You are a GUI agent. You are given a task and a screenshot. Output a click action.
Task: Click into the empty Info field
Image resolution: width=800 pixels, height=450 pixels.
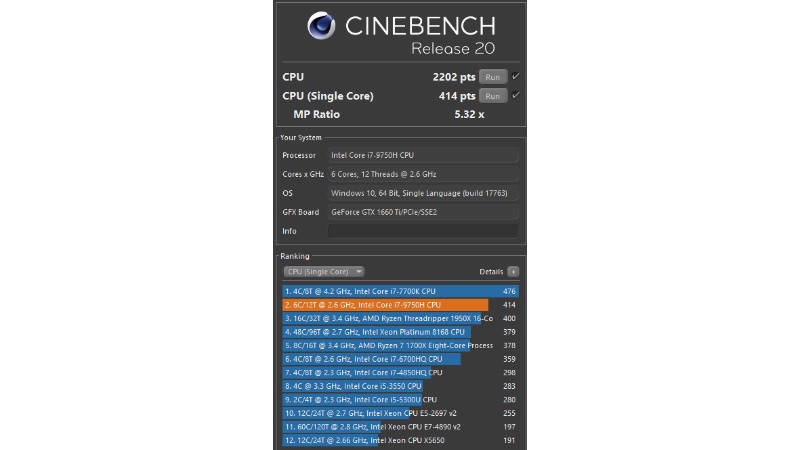pos(423,231)
